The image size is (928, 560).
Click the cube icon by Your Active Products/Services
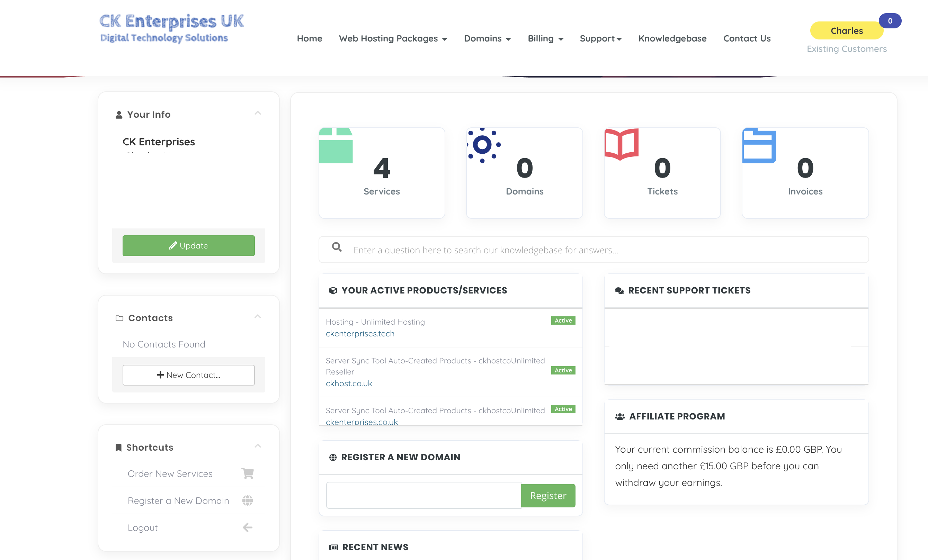point(332,290)
